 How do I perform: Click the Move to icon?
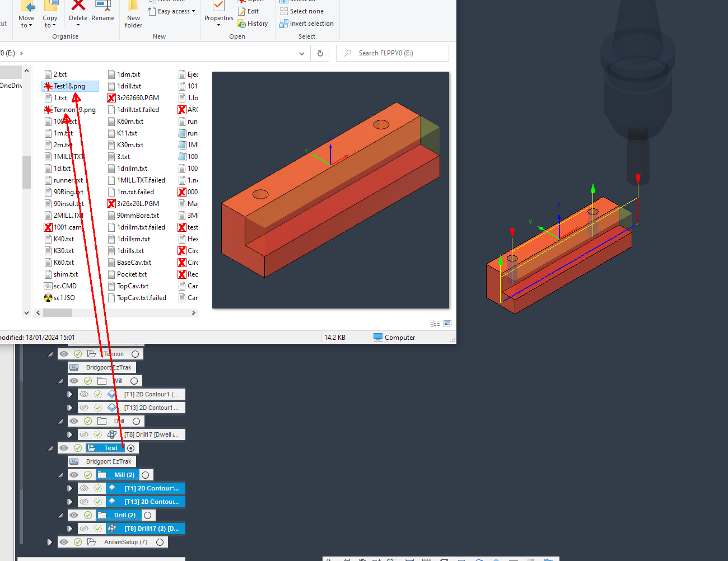point(26,6)
